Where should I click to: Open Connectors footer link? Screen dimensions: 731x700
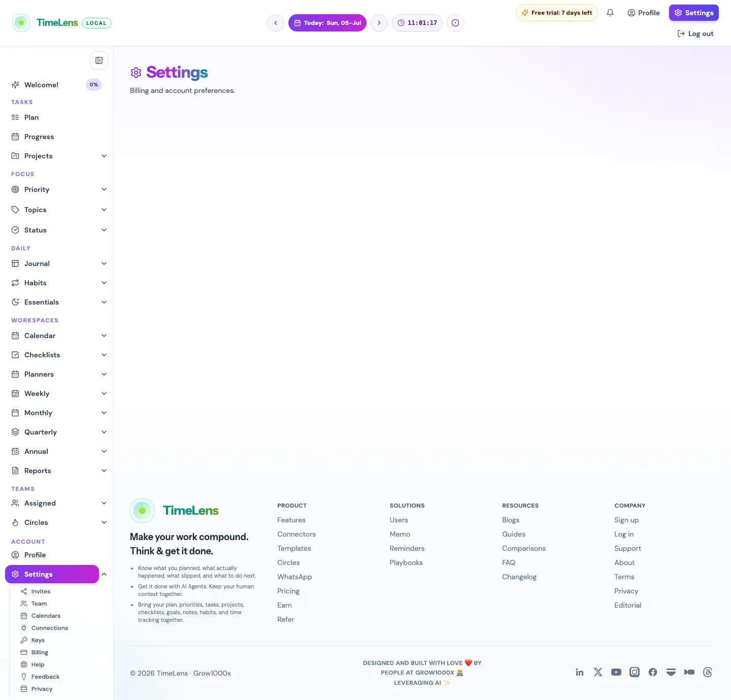[x=296, y=534]
